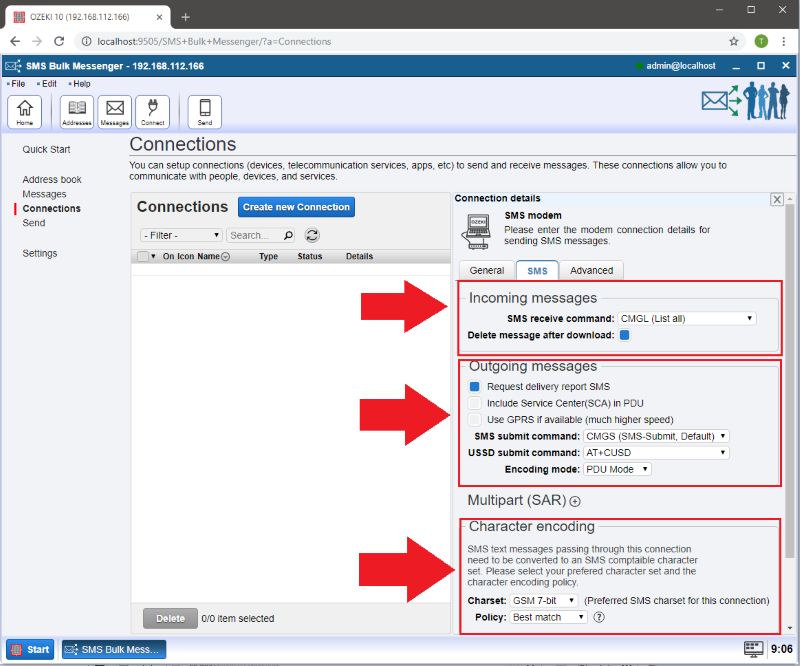Viewport: 800px width, 666px height.
Task: Click the Send phone icon
Action: point(205,111)
